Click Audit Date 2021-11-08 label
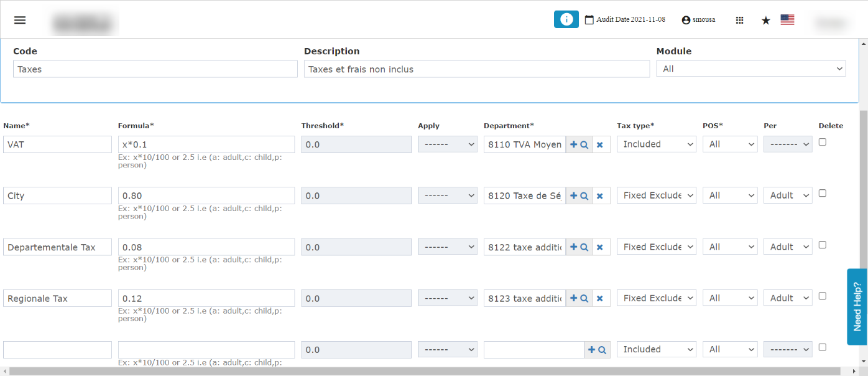The image size is (868, 376). tap(630, 20)
